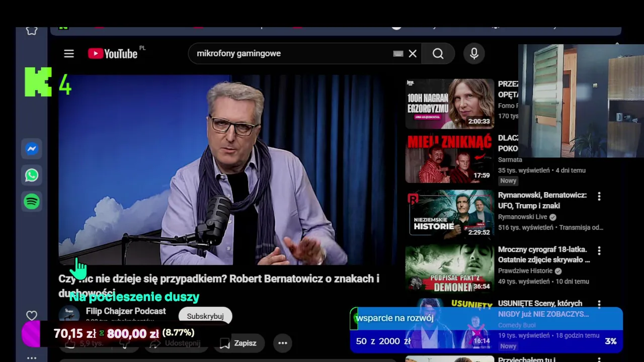Click the star icon atop the sidebar

[x=32, y=30]
